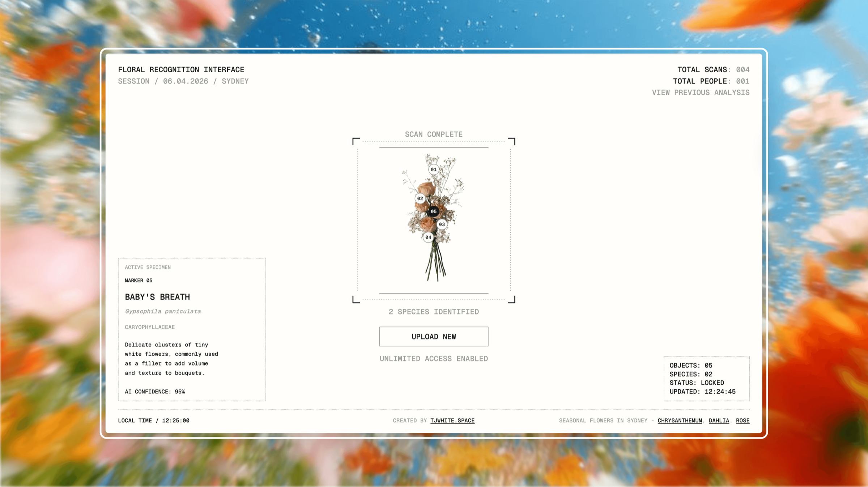Click the Status: Locked line
868x487 pixels.
[x=697, y=383]
